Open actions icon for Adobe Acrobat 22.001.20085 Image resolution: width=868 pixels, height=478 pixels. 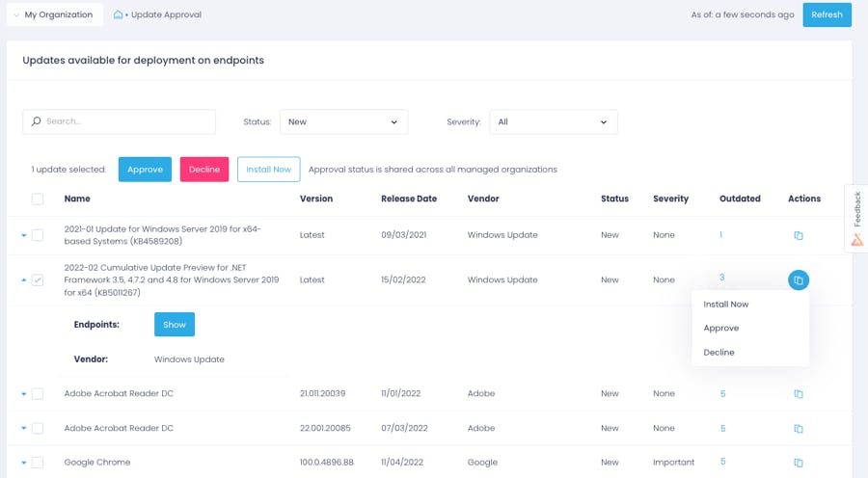(798, 429)
